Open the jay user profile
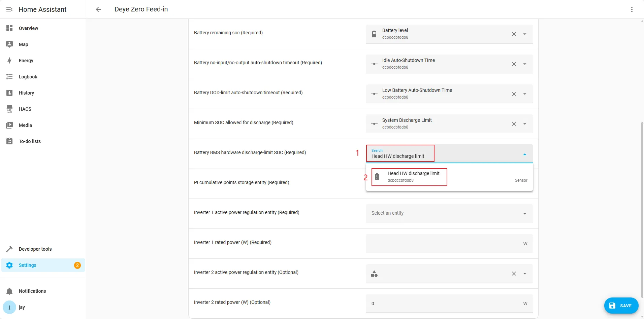 pyautogui.click(x=22, y=307)
